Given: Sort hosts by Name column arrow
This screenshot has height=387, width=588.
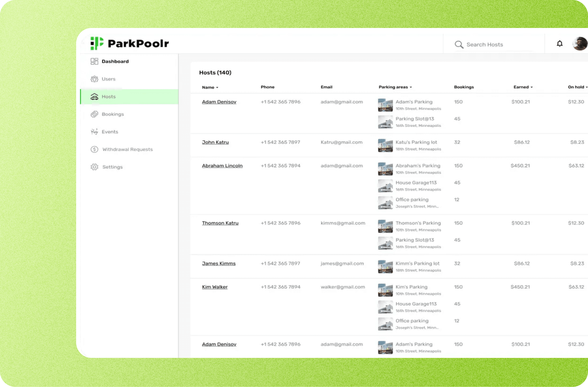Looking at the screenshot, I should [217, 87].
